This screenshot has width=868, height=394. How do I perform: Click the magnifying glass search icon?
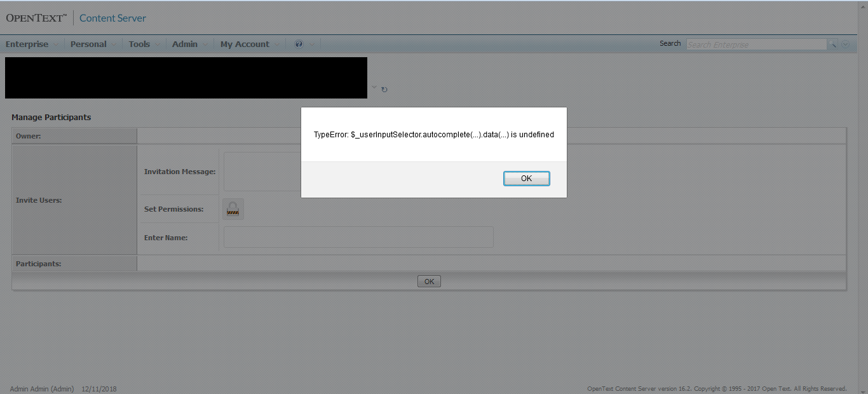click(832, 44)
